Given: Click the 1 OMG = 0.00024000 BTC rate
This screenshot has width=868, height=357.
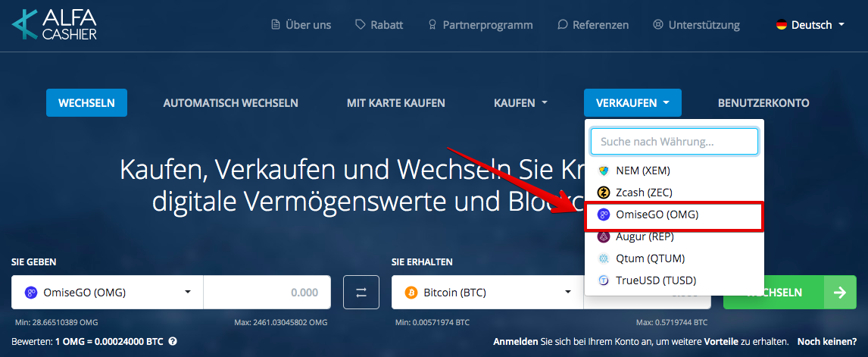Looking at the screenshot, I should point(110,342).
